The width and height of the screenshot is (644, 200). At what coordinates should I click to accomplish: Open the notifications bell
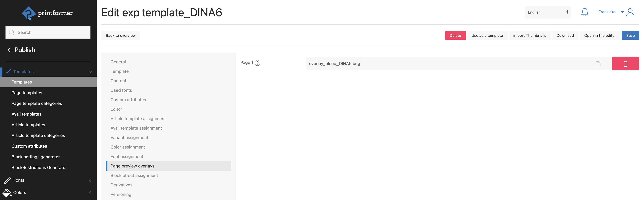(585, 12)
